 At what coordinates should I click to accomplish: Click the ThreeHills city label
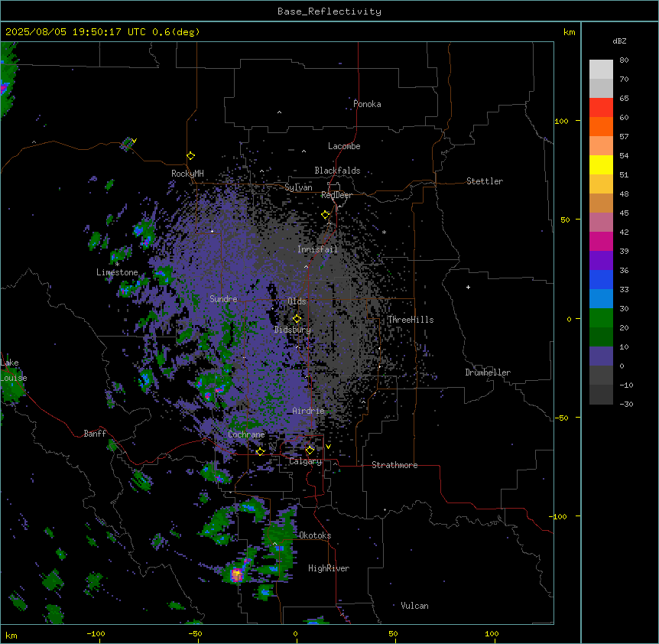(x=411, y=320)
